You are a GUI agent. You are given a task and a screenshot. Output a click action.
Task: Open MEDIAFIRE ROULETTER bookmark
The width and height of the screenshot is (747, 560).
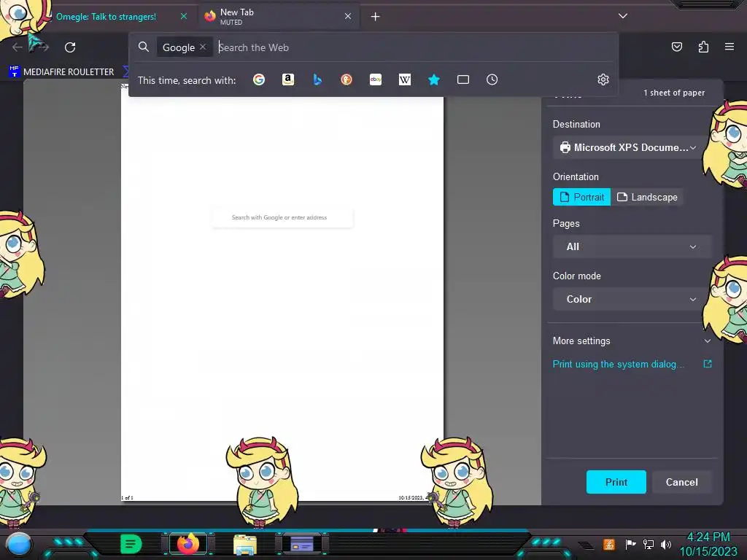click(x=62, y=72)
